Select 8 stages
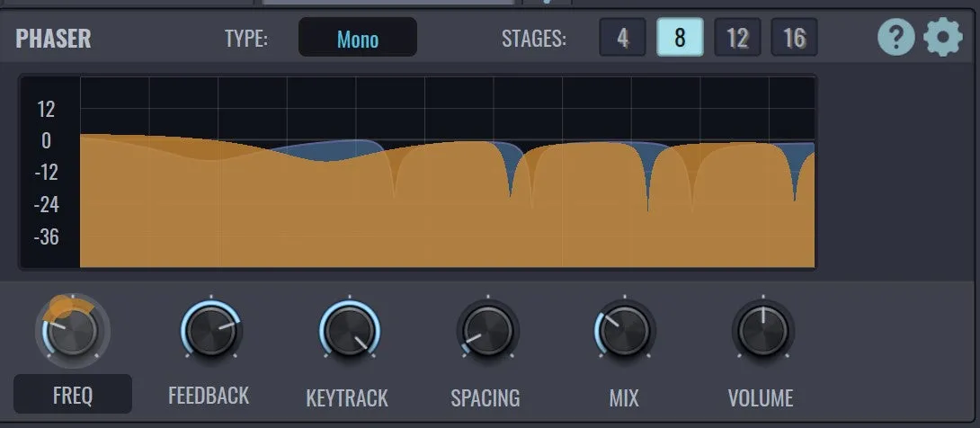 pos(680,38)
